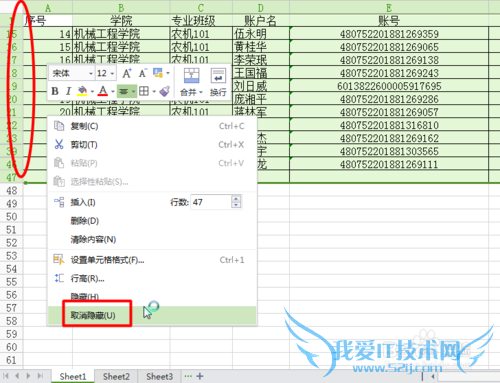
Task: Apply the yellow fill color bucket
Action: (x=82, y=91)
